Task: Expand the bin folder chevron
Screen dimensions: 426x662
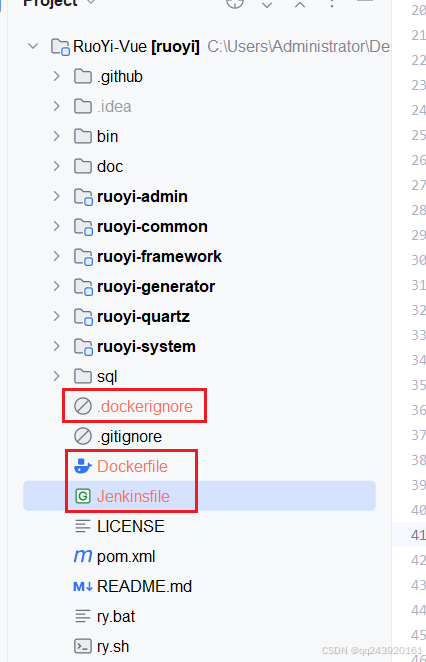Action: [x=57, y=136]
